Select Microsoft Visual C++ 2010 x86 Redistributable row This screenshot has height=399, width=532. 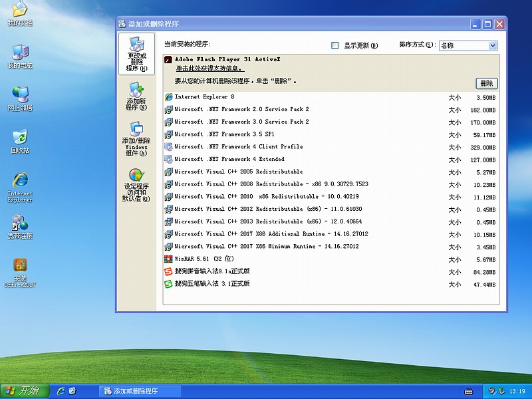tap(331, 197)
